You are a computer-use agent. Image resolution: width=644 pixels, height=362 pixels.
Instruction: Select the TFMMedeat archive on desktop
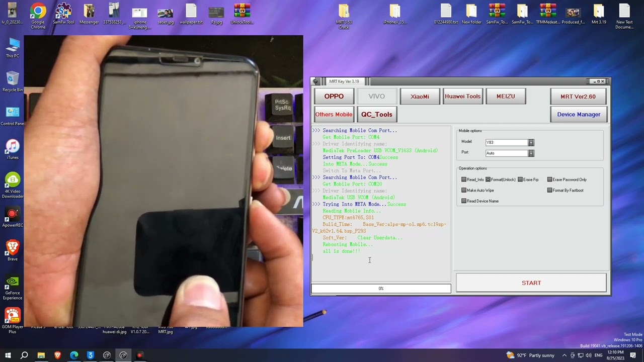coord(548,14)
